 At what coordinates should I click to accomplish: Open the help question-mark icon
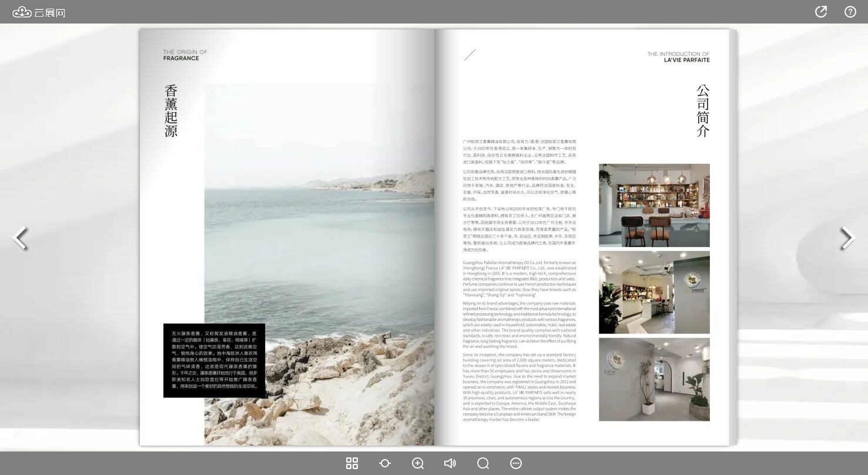point(850,12)
